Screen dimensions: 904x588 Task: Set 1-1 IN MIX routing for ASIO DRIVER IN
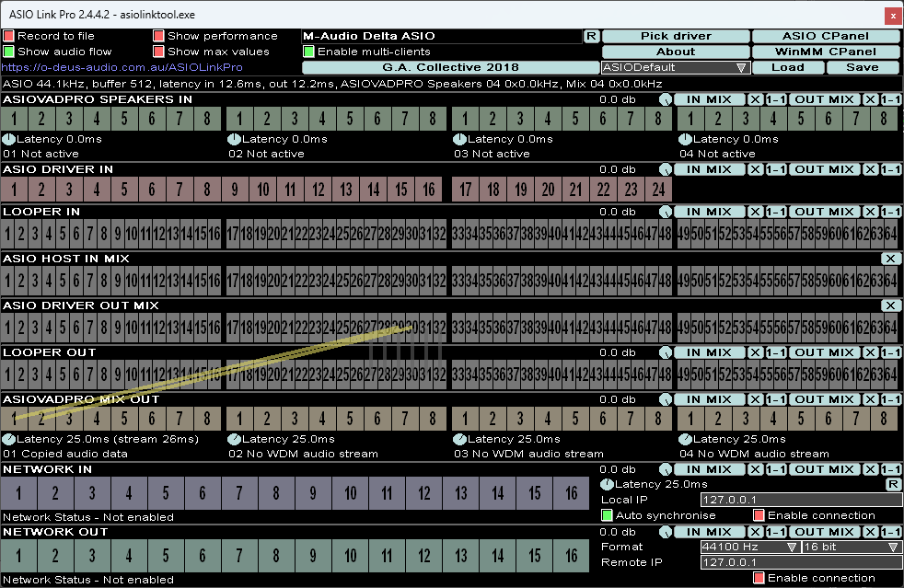coord(775,169)
